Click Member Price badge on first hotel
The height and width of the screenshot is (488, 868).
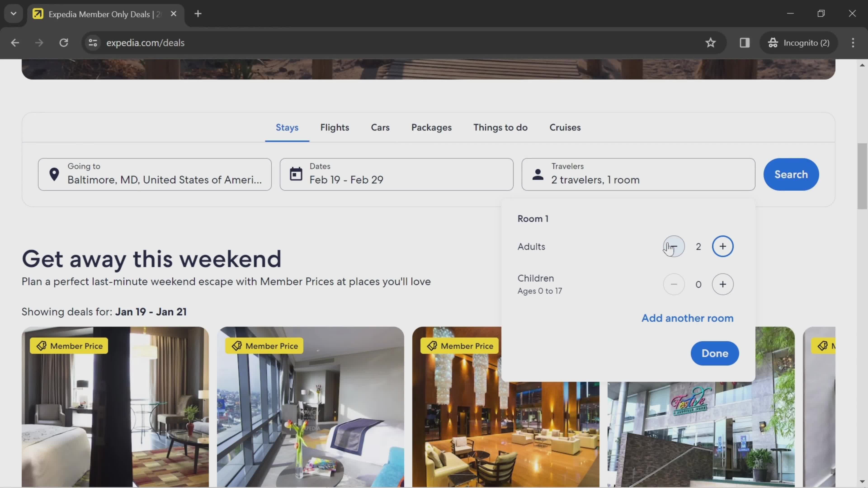click(69, 346)
